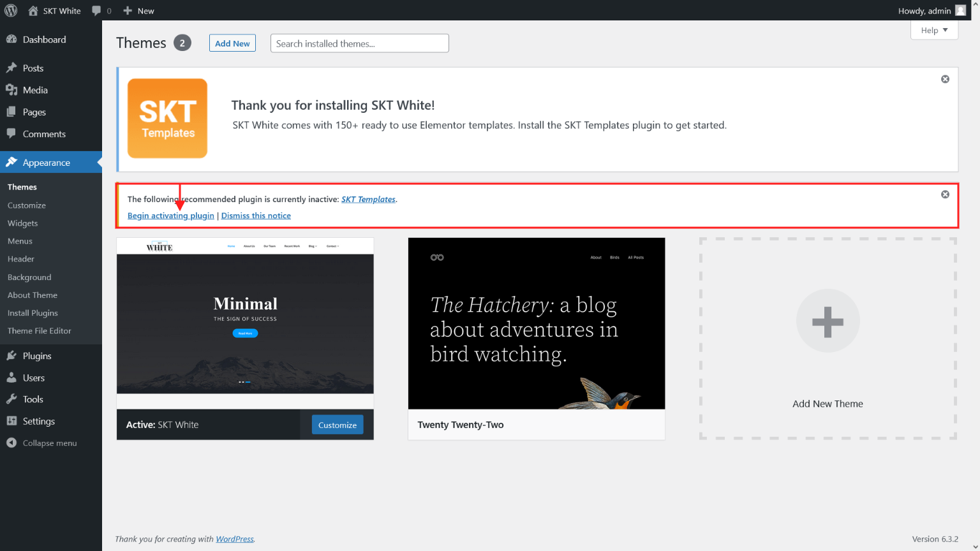This screenshot has height=551, width=980.
Task: Click the Version 6.3.2 footer text
Action: coord(935,539)
